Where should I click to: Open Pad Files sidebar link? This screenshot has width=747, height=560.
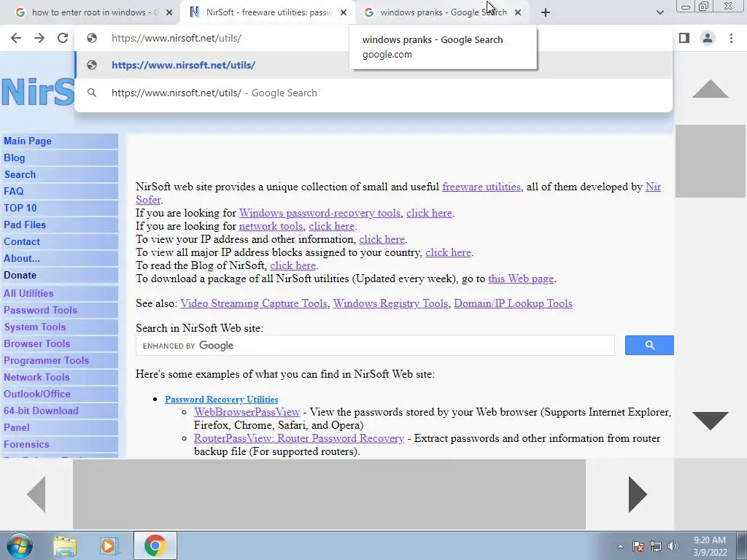tap(25, 225)
